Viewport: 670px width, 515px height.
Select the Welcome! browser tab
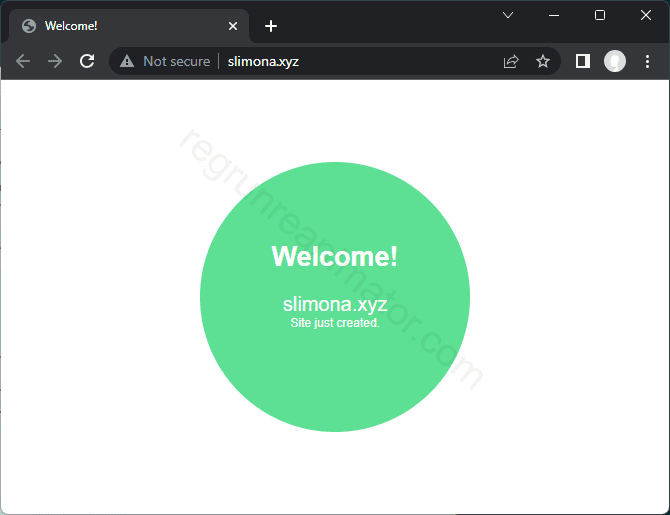point(120,26)
